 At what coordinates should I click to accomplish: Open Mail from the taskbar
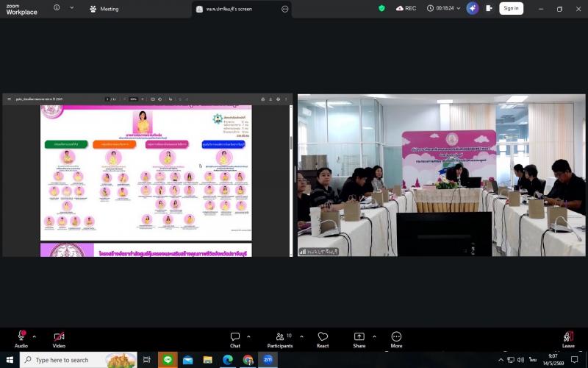(x=188, y=360)
